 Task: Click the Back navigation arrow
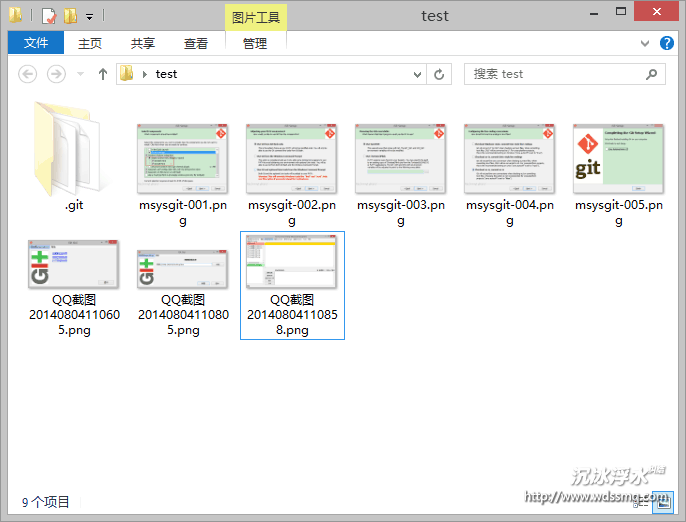28,74
